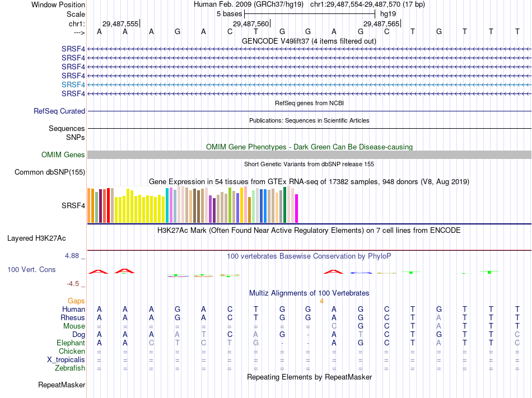Click the 29,487,565 ruler position

[381, 24]
